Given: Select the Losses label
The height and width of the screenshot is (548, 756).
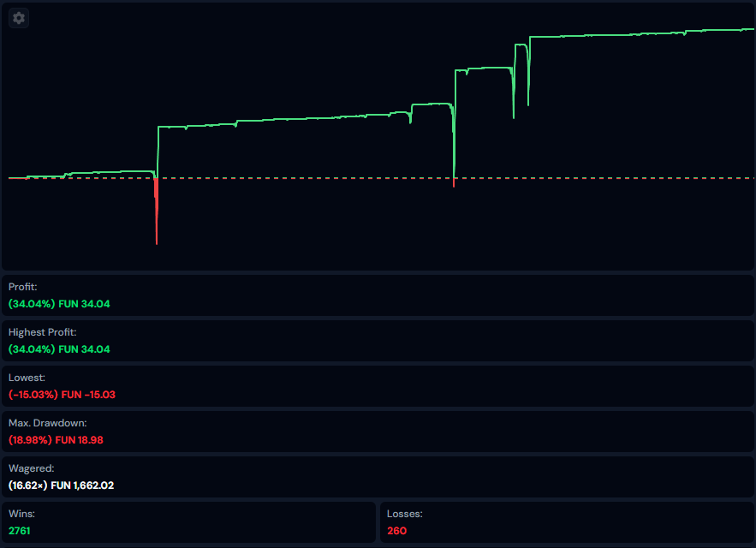Looking at the screenshot, I should [404, 514].
